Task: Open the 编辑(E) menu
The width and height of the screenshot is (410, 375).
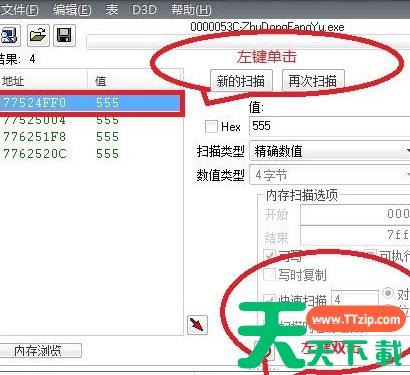Action: 72,10
